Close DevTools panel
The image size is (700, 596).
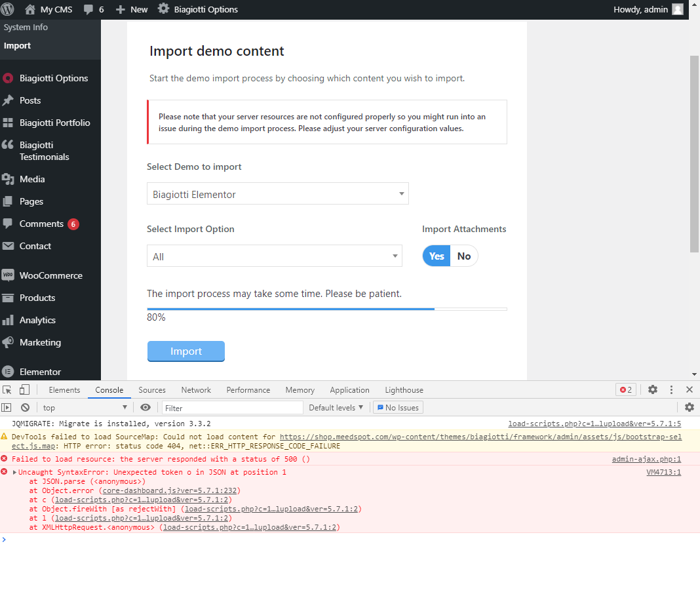690,389
